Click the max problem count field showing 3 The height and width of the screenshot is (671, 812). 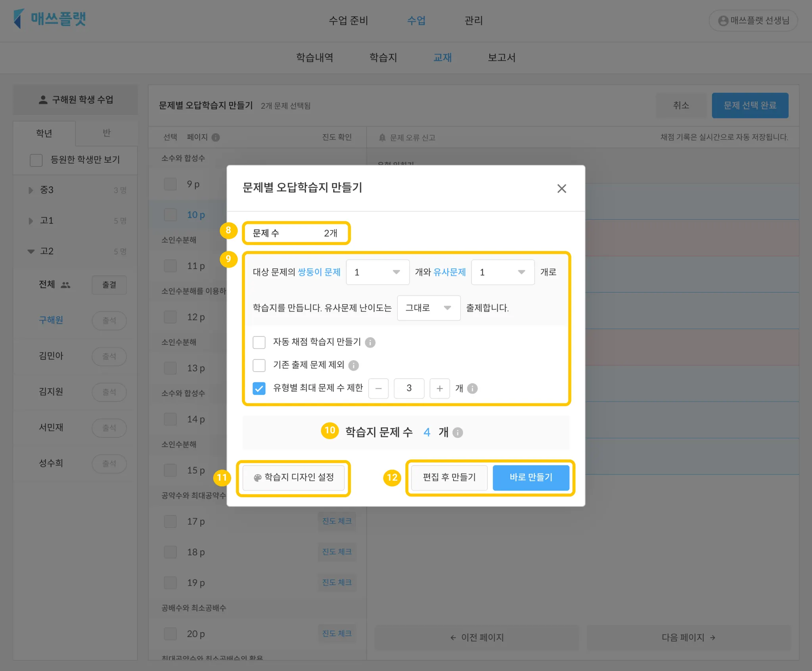coord(409,388)
